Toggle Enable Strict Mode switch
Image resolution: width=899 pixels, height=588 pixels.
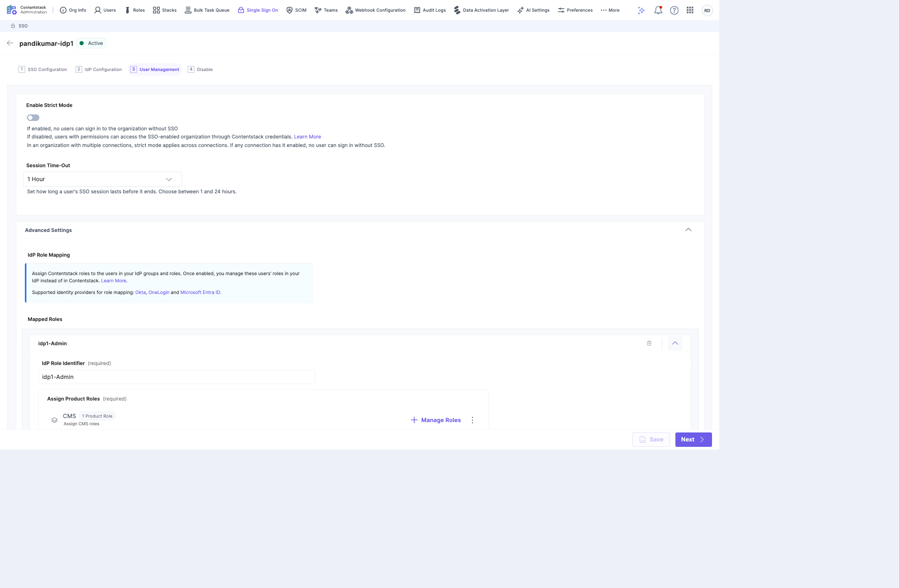tap(33, 118)
